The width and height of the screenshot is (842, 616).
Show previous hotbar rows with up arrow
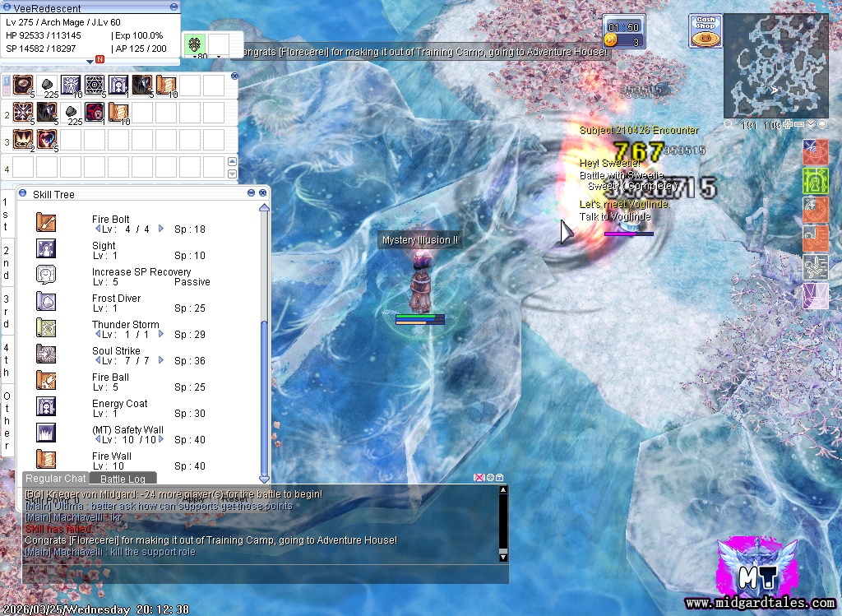point(232,162)
